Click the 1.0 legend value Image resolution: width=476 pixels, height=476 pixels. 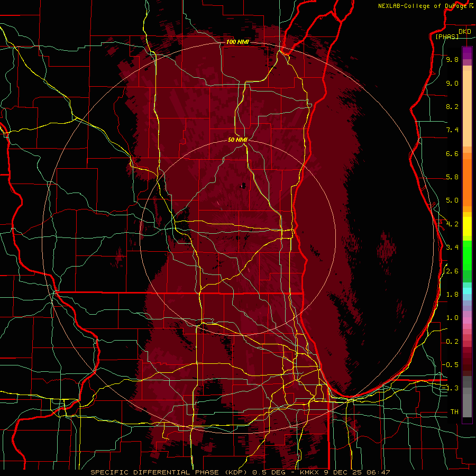click(x=452, y=318)
